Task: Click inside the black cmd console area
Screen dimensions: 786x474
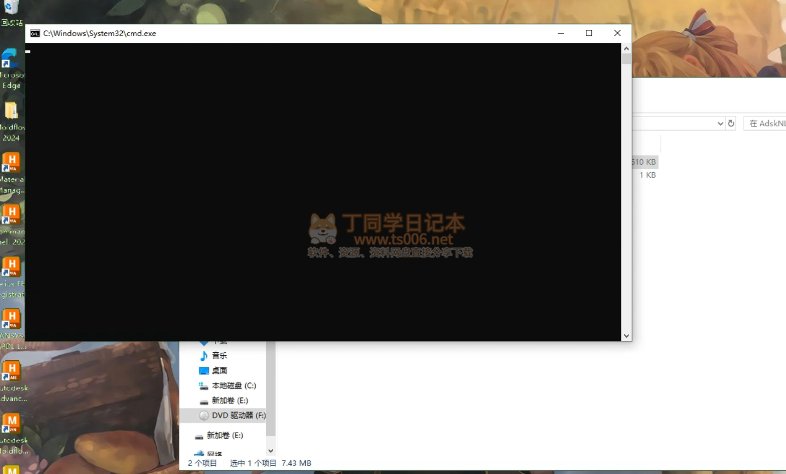Action: click(320, 190)
